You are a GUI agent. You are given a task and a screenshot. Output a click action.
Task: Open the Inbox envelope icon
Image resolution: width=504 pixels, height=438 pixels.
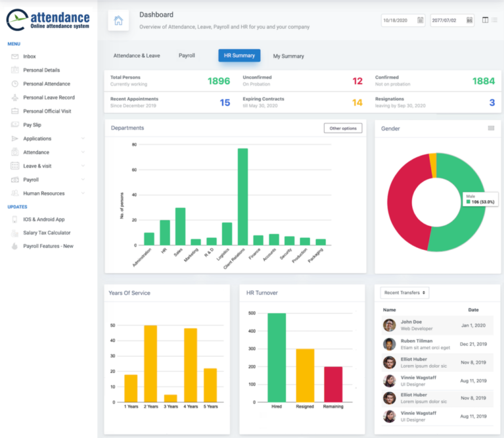click(15, 57)
